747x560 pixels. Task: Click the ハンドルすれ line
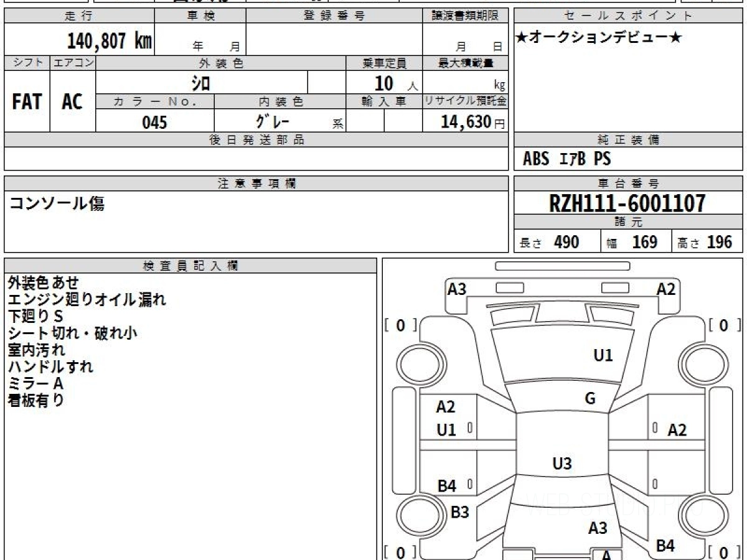coord(50,367)
